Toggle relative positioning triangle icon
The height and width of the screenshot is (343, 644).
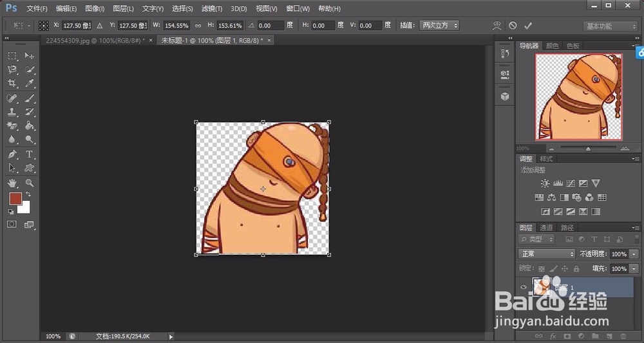(100, 26)
